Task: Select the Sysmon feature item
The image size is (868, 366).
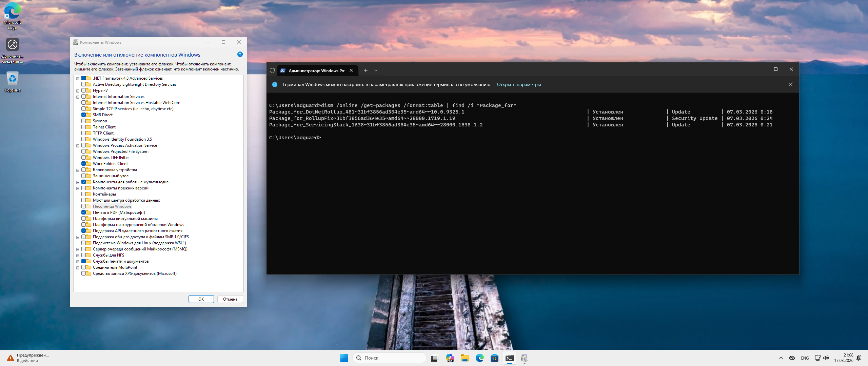Action: point(100,121)
